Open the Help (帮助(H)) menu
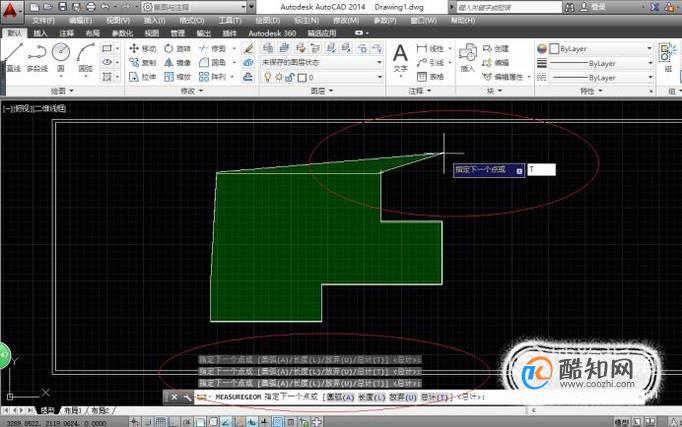682x427 pixels. pyautogui.click(x=463, y=20)
